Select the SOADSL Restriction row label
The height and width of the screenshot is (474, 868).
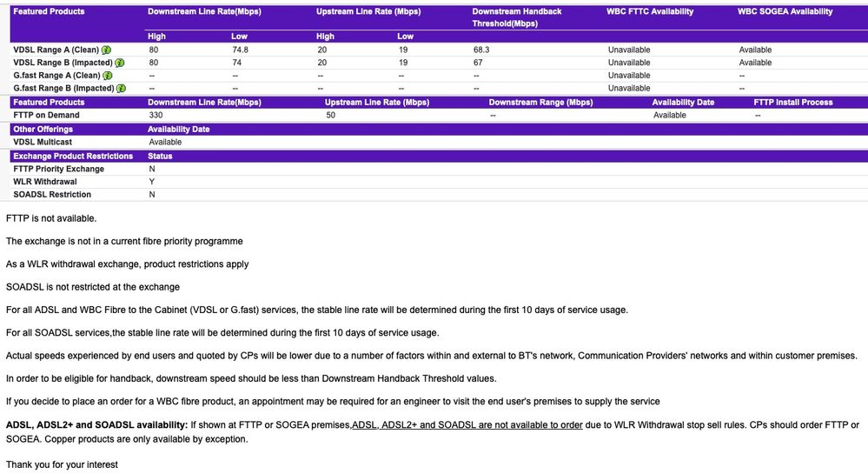(x=52, y=195)
